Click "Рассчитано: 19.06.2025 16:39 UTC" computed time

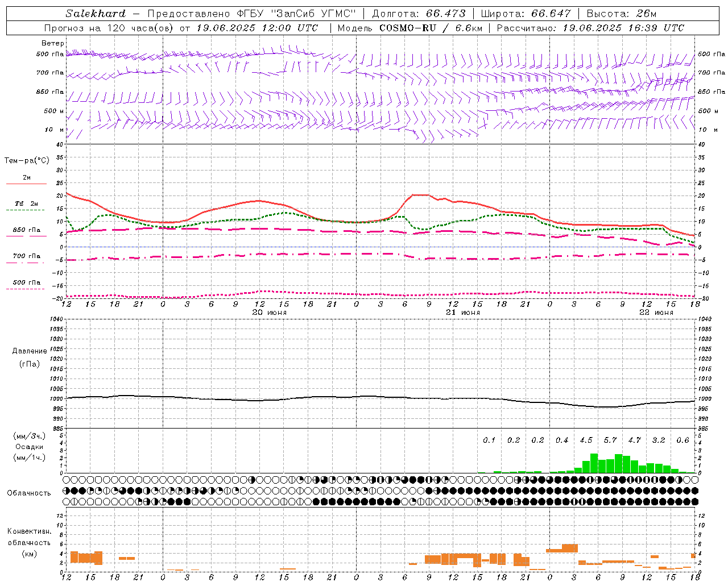click(590, 28)
